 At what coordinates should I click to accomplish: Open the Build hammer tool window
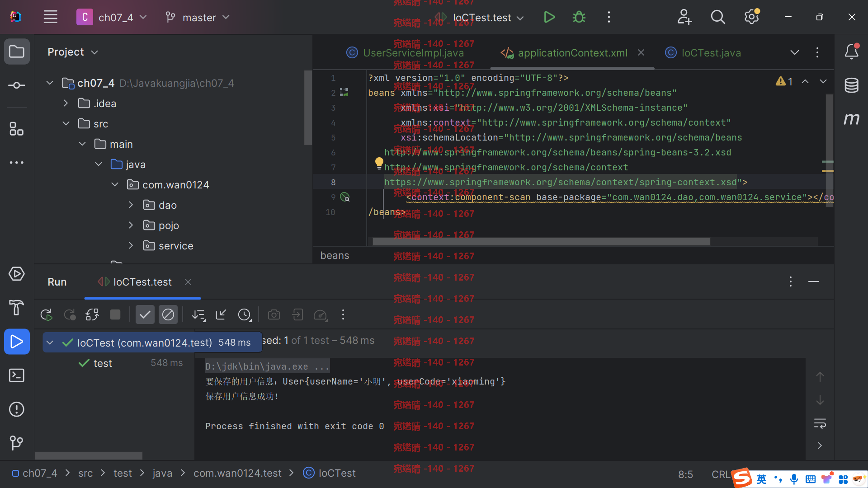point(17,308)
